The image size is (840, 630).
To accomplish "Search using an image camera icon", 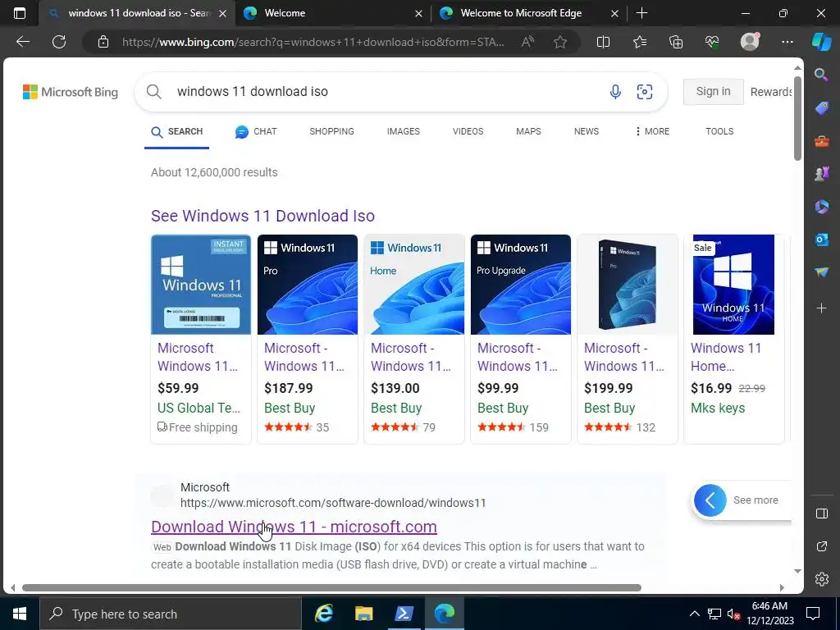I will (645, 92).
